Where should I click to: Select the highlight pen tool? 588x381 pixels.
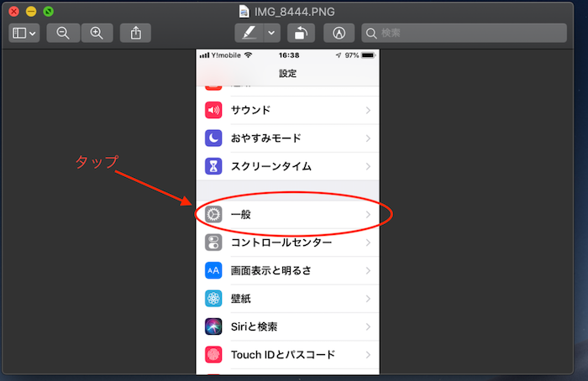[x=249, y=33]
